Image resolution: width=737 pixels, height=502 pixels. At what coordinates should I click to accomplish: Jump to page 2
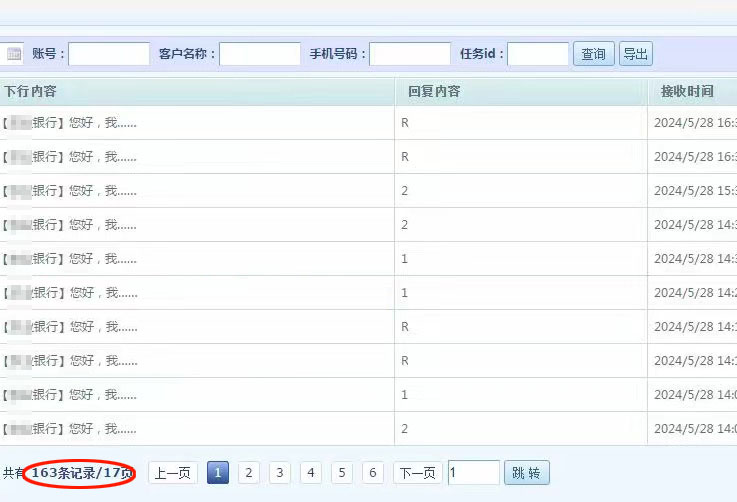[x=249, y=473]
